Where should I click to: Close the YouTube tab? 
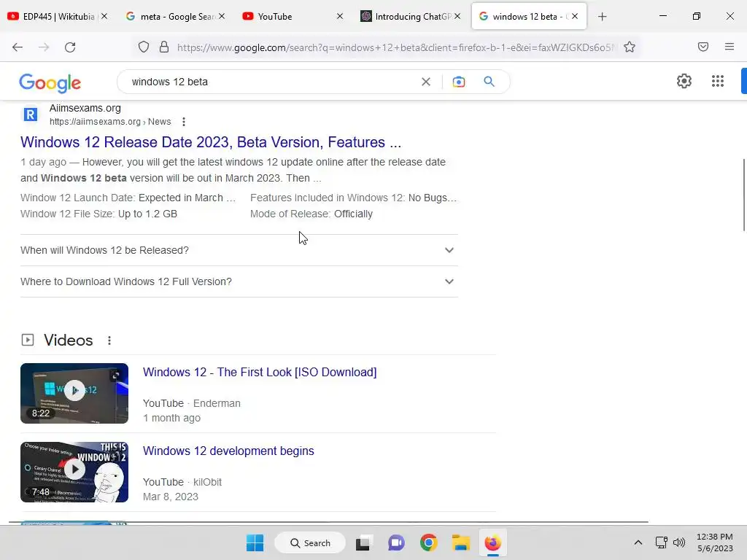pyautogui.click(x=340, y=16)
